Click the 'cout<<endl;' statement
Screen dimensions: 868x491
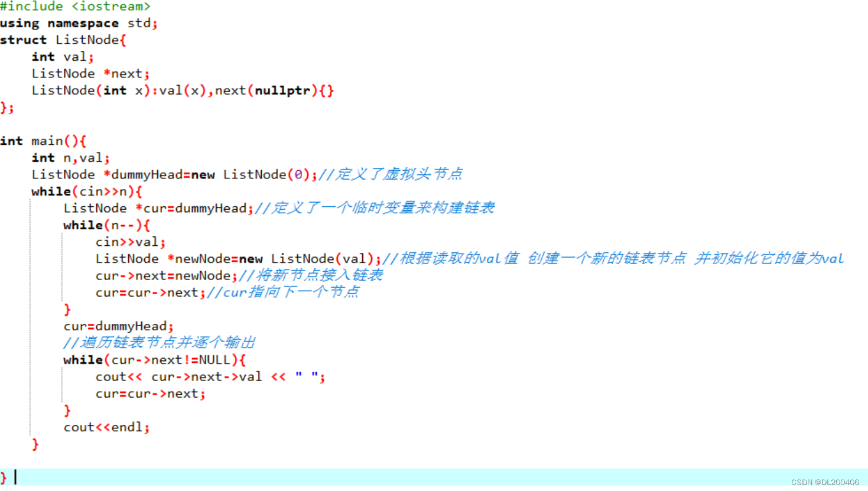[106, 427]
